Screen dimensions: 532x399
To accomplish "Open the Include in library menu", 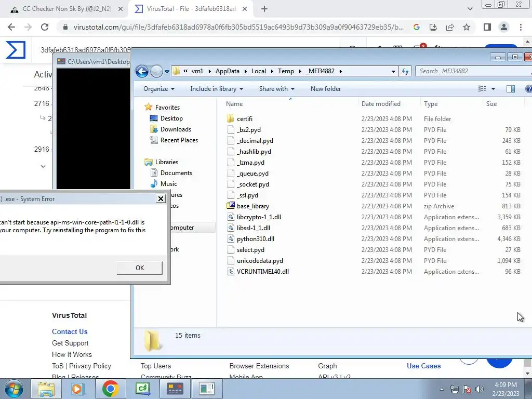I will click(x=217, y=89).
